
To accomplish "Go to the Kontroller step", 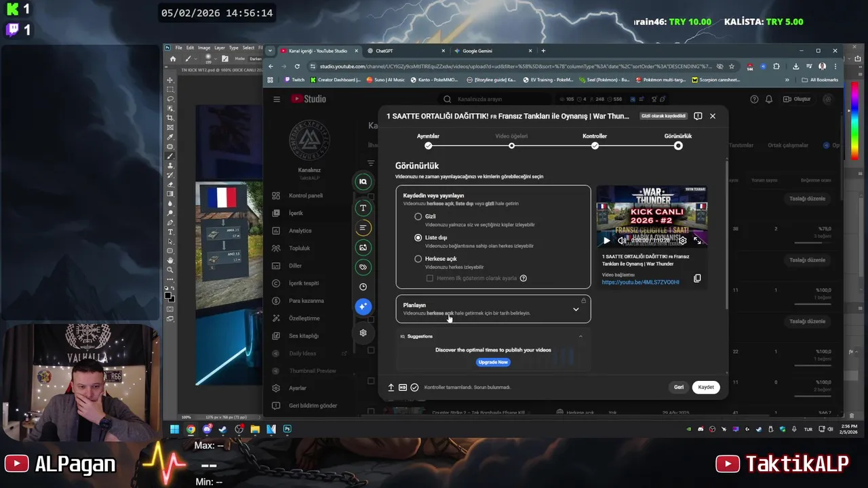I will 595,140.
